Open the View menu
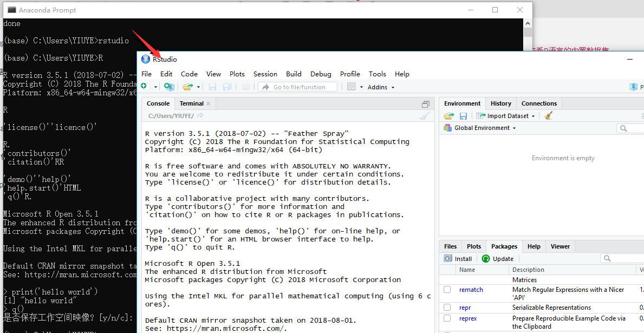 [213, 74]
